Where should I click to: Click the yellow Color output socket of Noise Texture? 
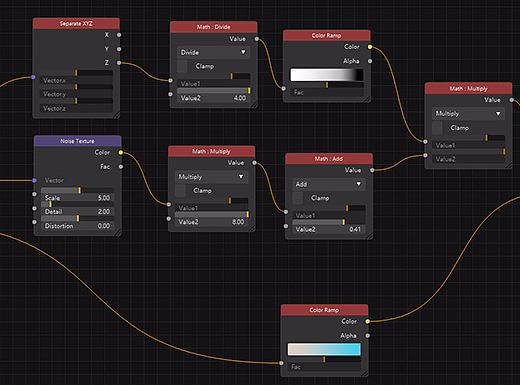[x=121, y=153]
